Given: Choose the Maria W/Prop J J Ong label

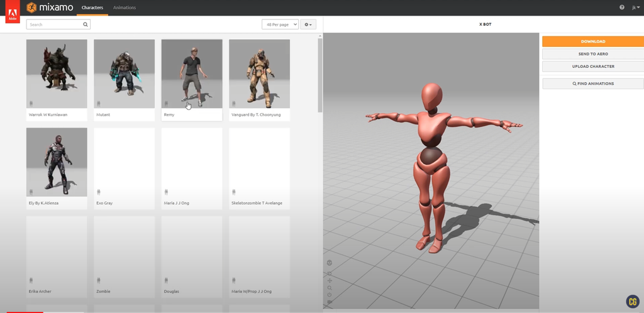Looking at the screenshot, I should (x=252, y=291).
